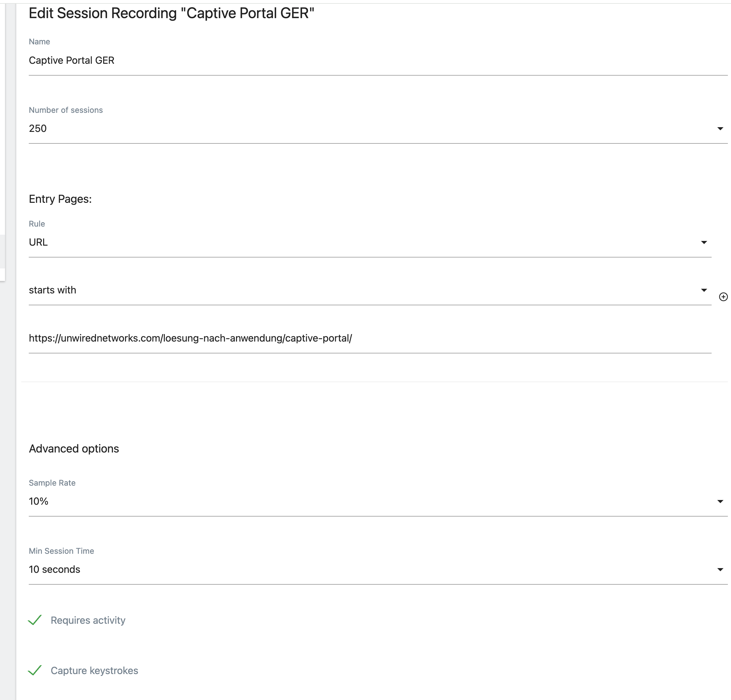Click the "starts with" condition text
Viewport: 731px width, 700px height.
click(53, 290)
